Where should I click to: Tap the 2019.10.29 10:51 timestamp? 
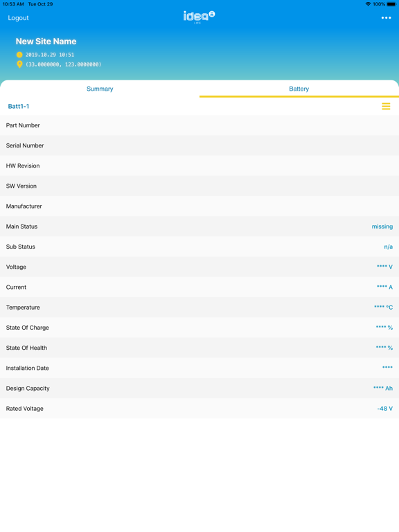(50, 55)
